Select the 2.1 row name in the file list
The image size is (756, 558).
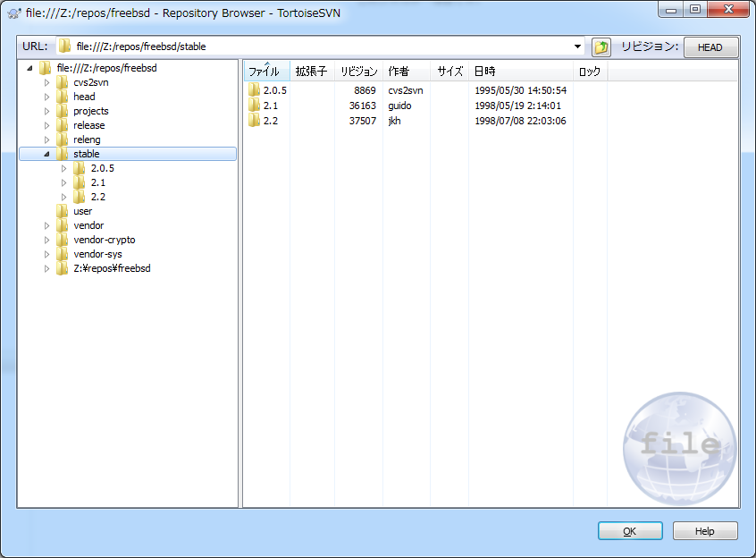[x=271, y=106]
